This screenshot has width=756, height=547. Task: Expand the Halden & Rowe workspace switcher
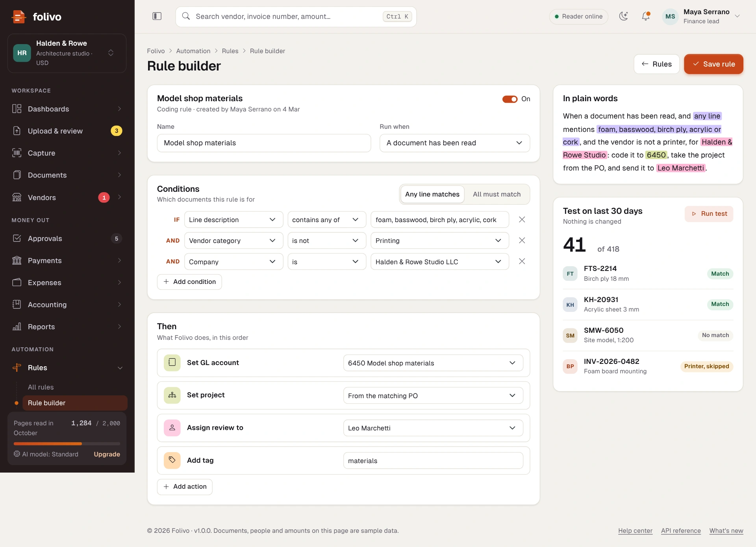point(67,53)
